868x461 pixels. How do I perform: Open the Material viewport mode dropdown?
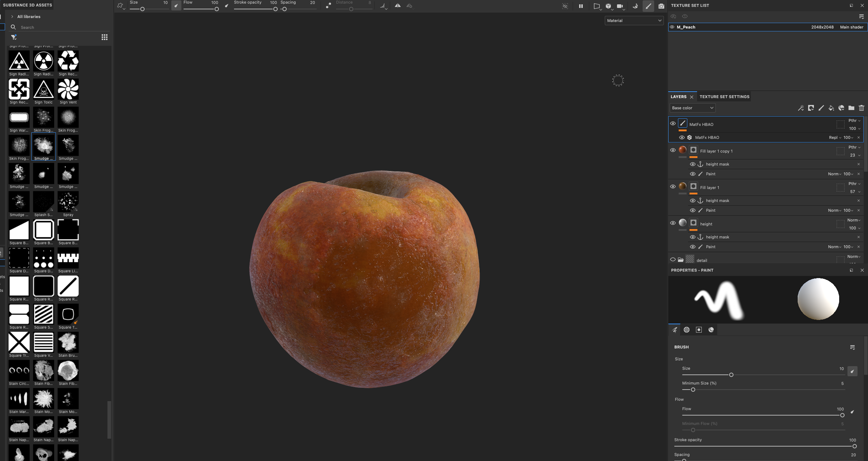click(634, 21)
